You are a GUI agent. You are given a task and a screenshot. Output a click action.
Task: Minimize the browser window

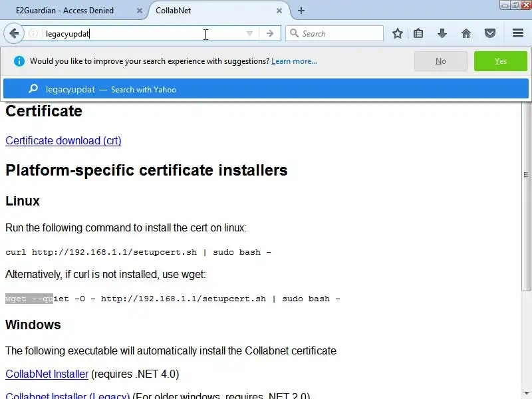(505, 5)
